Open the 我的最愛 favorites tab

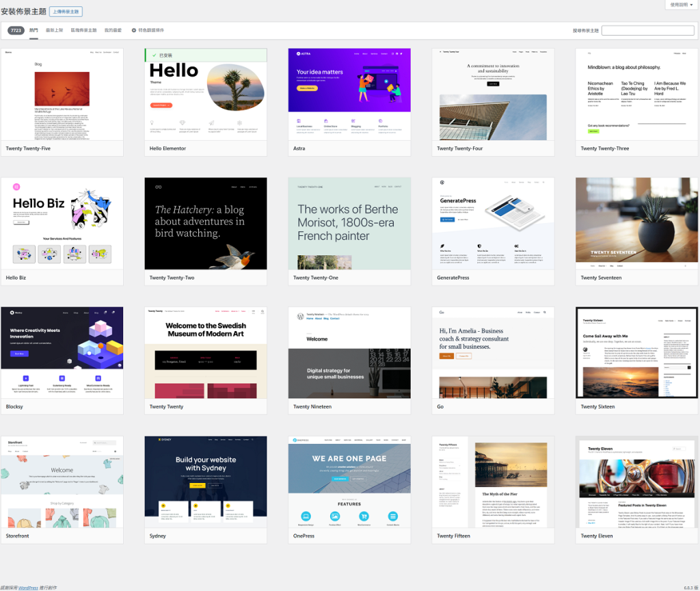coord(113,31)
